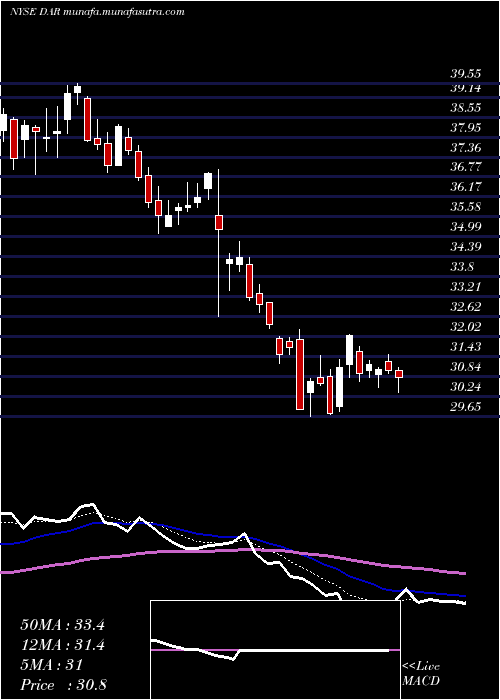Click the tall white candle at the 39.14 peak
The width and height of the screenshot is (500, 700).
pos(67,106)
